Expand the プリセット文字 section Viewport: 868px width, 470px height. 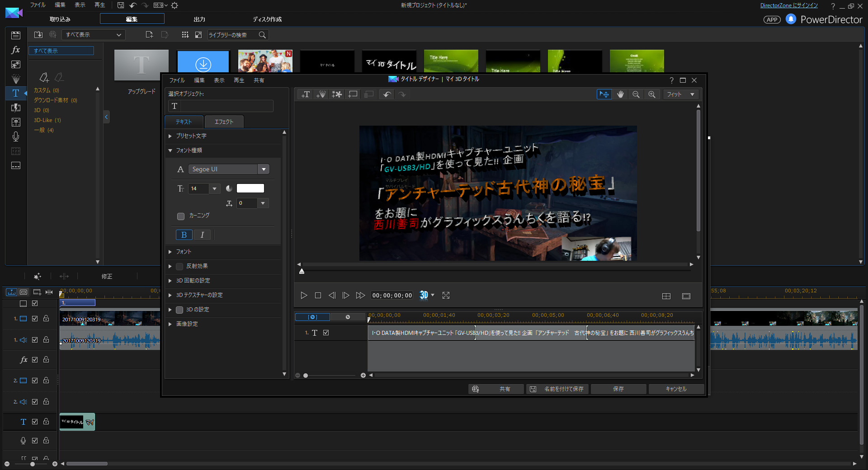click(191, 136)
